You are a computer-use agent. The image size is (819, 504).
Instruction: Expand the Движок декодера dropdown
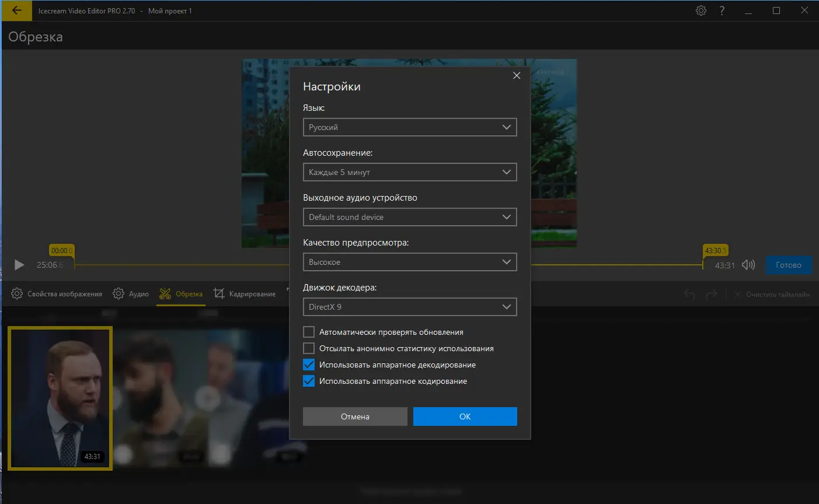[x=410, y=307]
